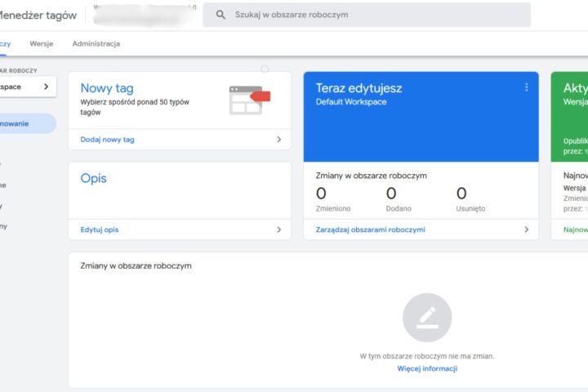Click the search magnifier icon

pyautogui.click(x=220, y=15)
